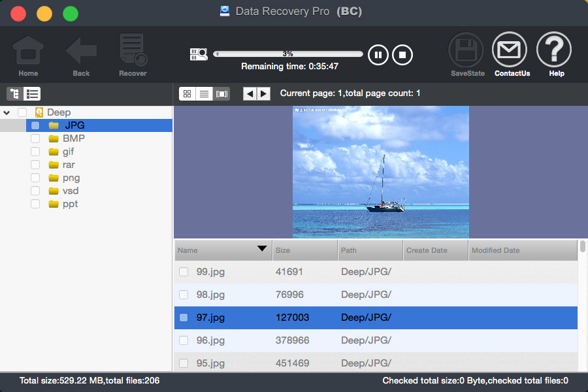Click the Recover toolbar icon
The height and width of the screenshot is (392, 588).
pyautogui.click(x=133, y=49)
